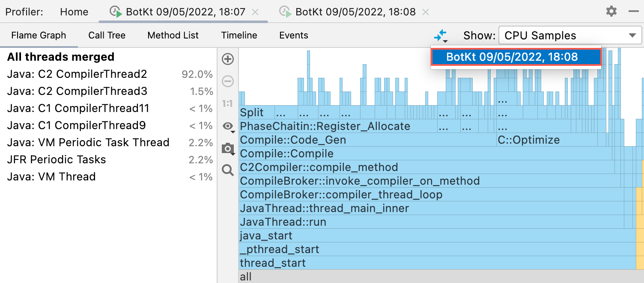Open profiler settings gear
The width and height of the screenshot is (644, 283).
611,11
